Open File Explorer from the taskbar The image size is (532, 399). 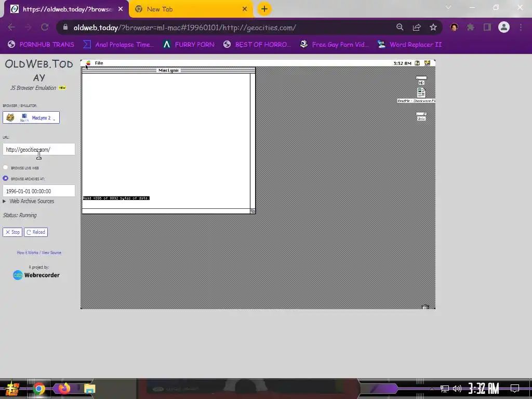[x=89, y=389]
